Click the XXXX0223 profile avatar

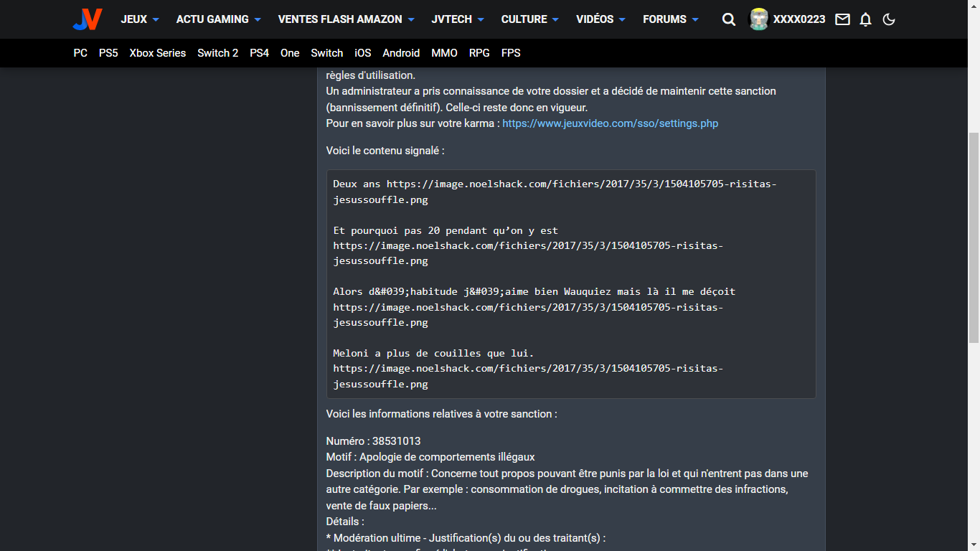(x=758, y=19)
